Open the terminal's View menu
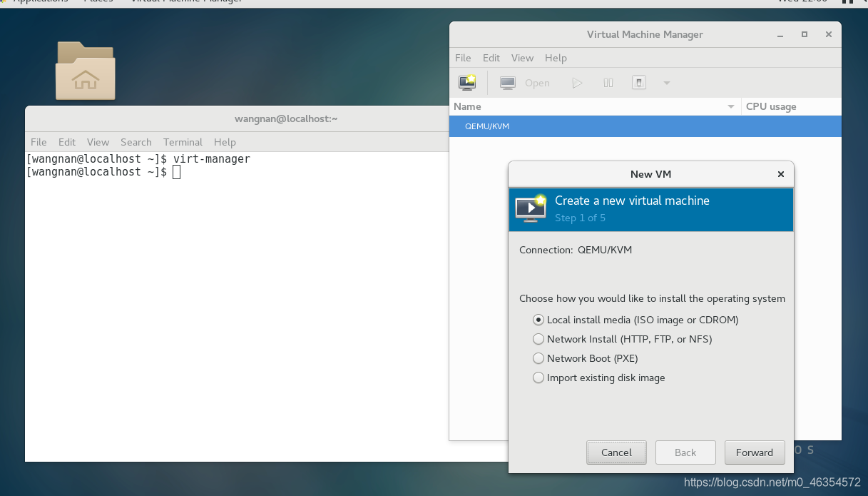Viewport: 868px width, 496px height. tap(98, 142)
